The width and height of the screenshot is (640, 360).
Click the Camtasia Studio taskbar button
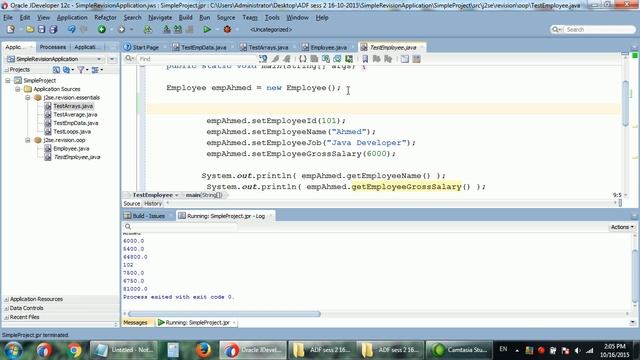click(459, 350)
